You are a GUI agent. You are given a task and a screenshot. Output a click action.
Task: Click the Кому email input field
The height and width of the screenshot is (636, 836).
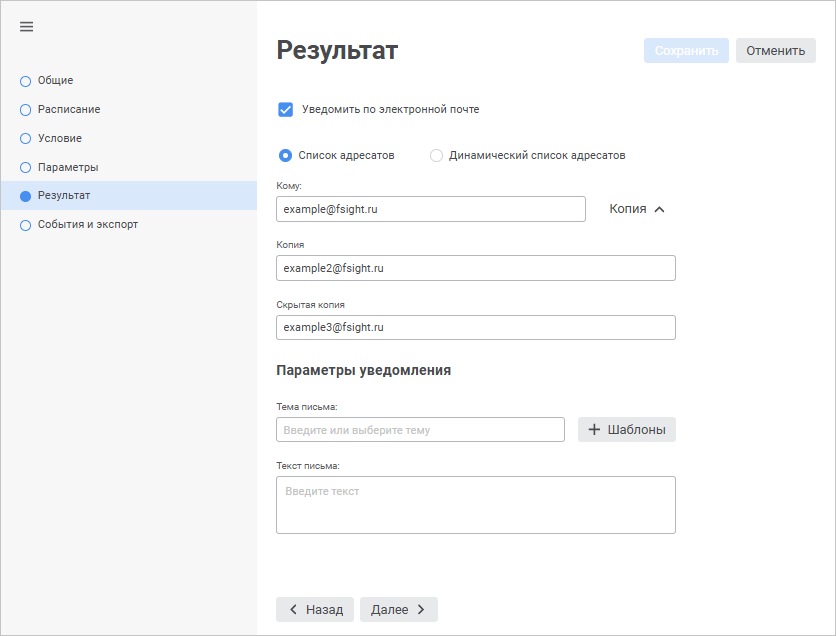point(430,209)
